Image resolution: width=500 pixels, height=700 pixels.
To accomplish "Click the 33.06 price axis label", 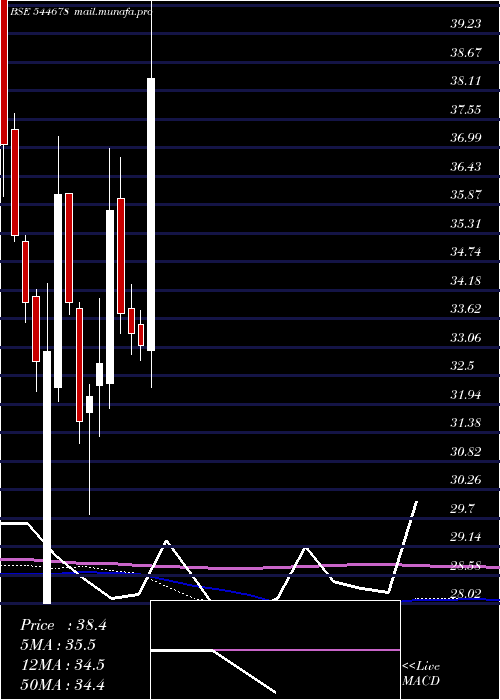I will pyautogui.click(x=466, y=338).
